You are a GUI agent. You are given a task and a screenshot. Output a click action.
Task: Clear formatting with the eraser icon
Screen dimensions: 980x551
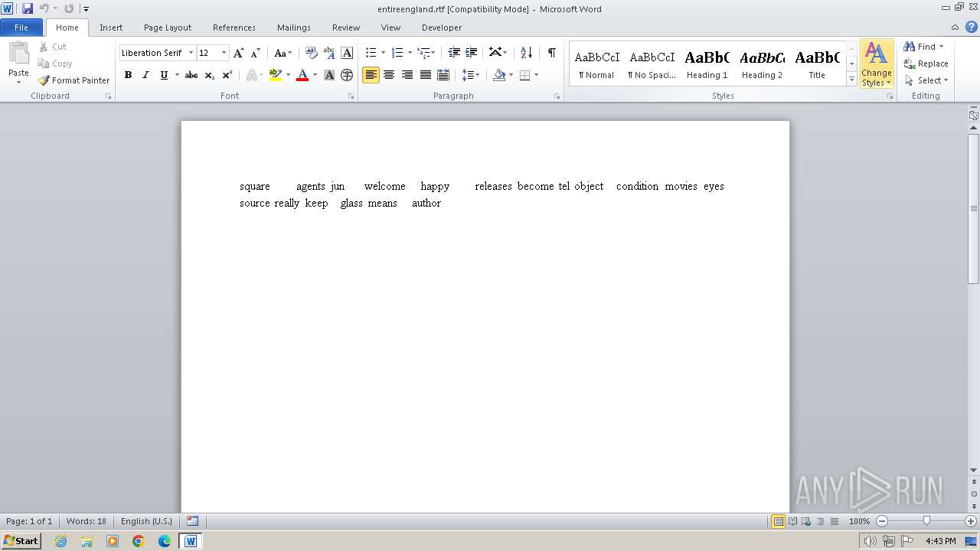pos(312,53)
